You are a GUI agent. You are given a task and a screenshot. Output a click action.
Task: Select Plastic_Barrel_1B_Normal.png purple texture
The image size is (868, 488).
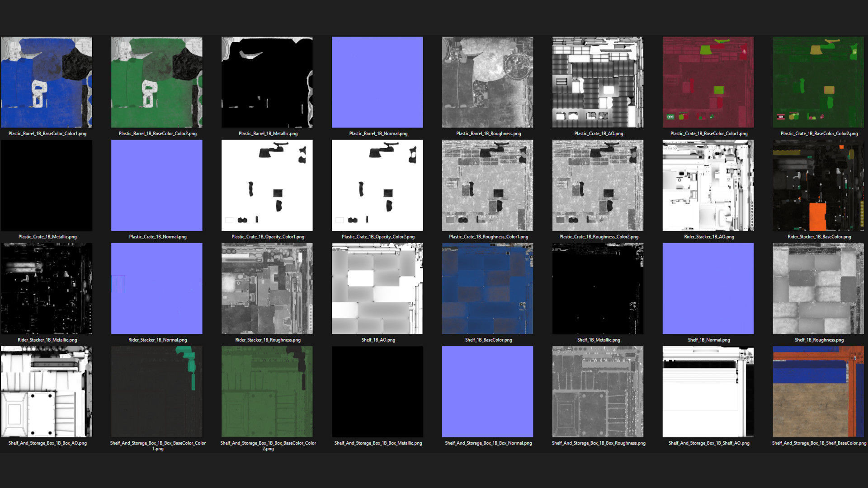point(377,82)
